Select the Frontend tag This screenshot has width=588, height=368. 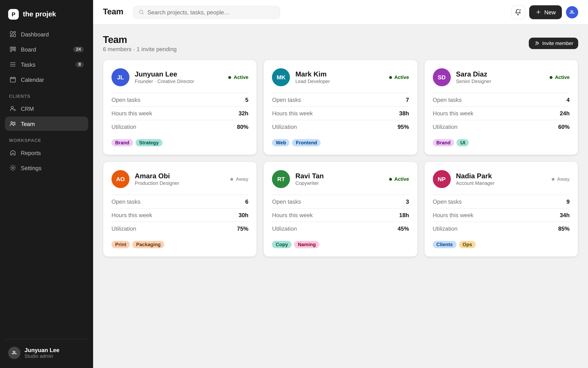306,143
